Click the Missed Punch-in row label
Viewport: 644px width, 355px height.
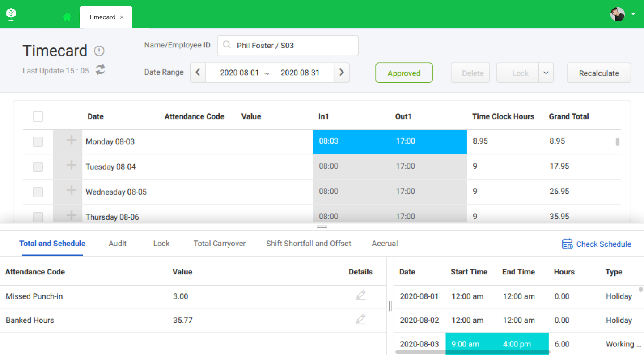[x=34, y=296]
